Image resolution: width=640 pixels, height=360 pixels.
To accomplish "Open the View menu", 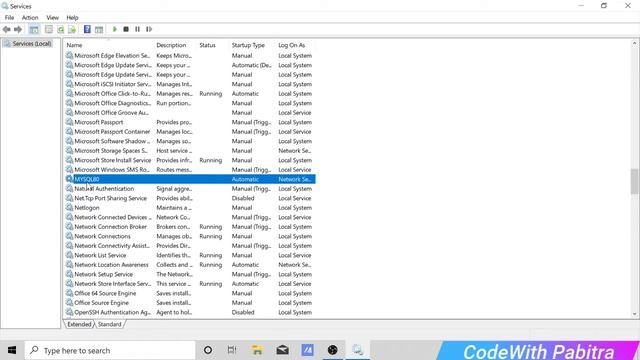I will point(52,18).
